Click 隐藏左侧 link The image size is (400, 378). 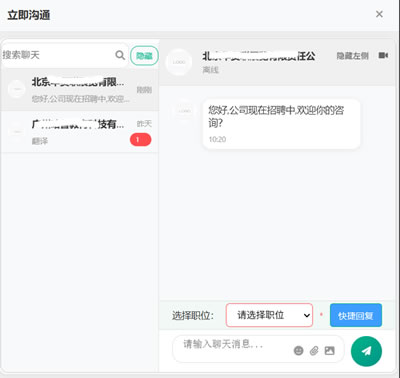(352, 56)
